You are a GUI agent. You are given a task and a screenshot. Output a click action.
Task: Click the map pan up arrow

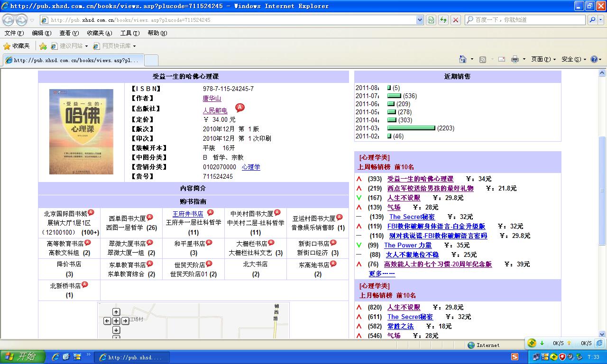click(116, 312)
